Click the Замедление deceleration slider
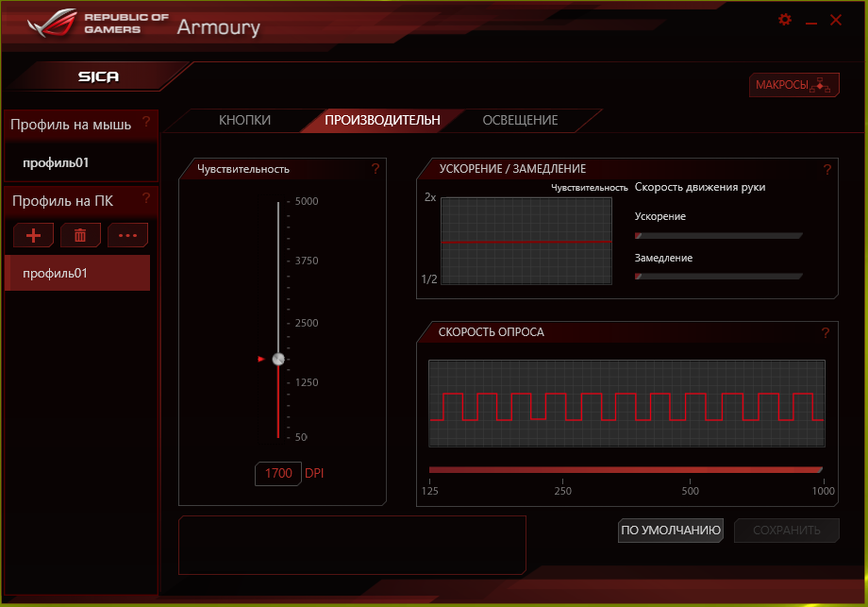The image size is (868, 607). tap(719, 277)
